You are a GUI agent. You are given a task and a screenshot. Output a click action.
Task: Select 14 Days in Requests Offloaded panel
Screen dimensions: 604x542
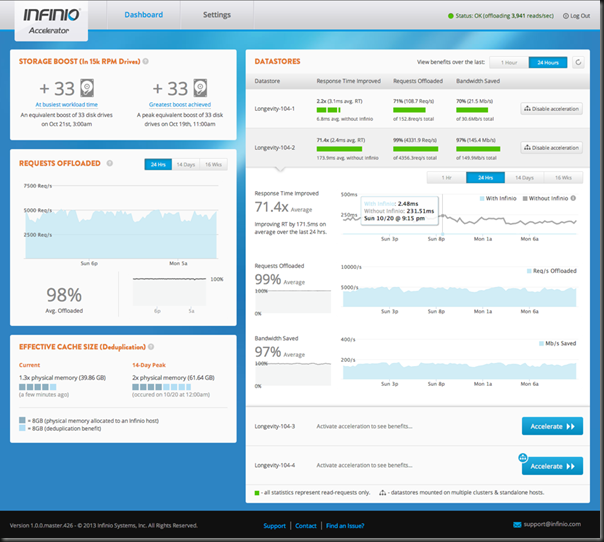tap(186, 164)
